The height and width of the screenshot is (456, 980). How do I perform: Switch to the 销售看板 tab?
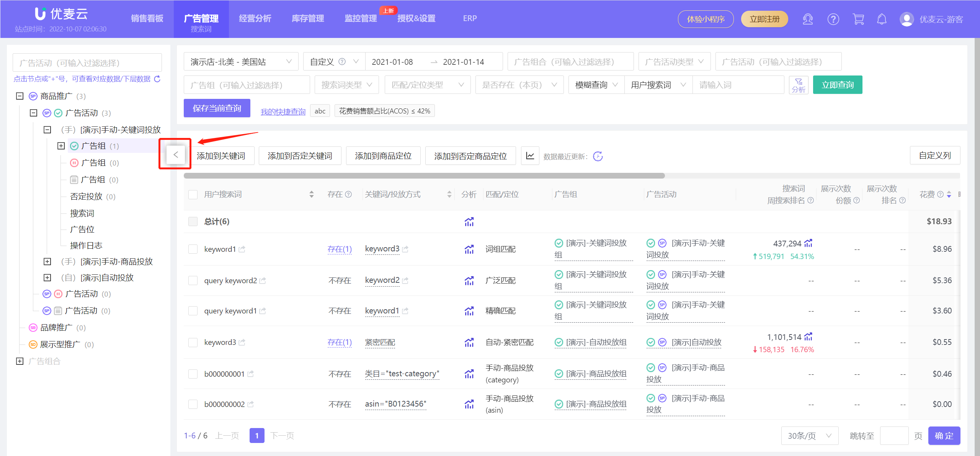[x=147, y=18]
